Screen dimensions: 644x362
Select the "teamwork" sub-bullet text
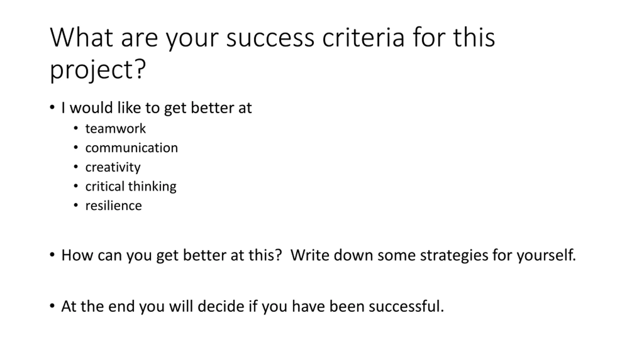[x=115, y=129]
